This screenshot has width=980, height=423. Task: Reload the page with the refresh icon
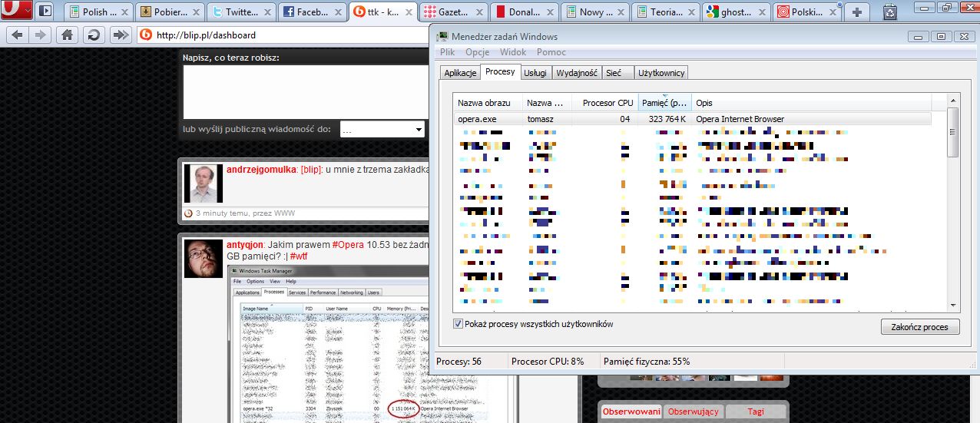94,35
